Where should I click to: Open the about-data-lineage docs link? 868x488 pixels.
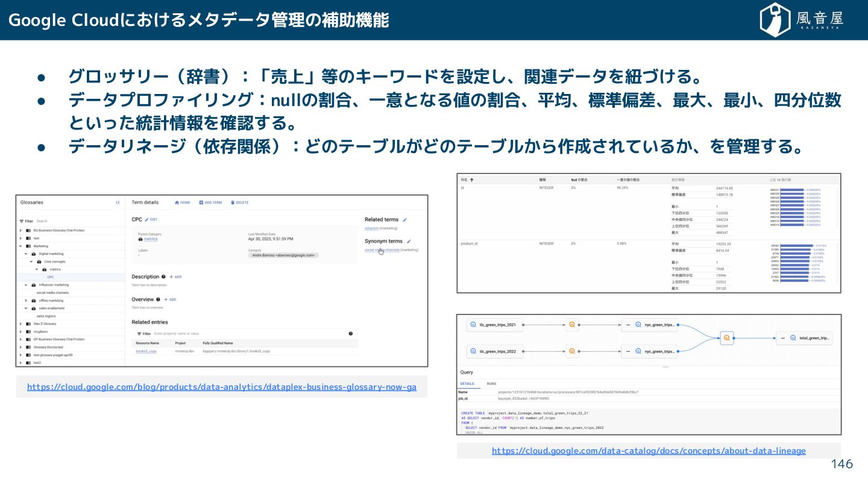(x=649, y=451)
